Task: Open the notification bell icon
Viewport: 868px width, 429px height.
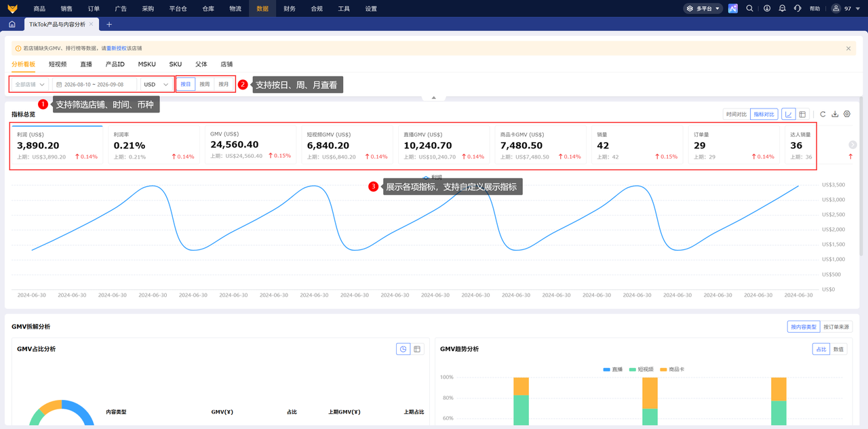Action: tap(783, 9)
